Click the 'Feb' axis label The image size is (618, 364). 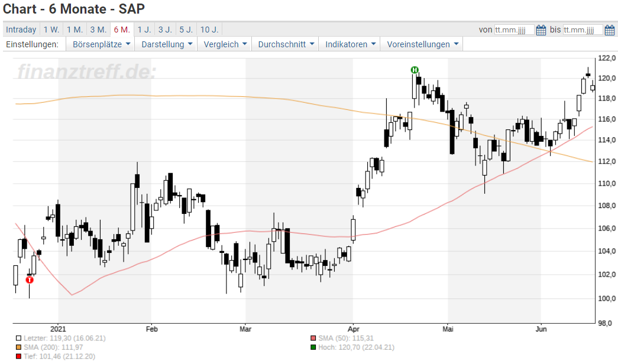(x=152, y=329)
